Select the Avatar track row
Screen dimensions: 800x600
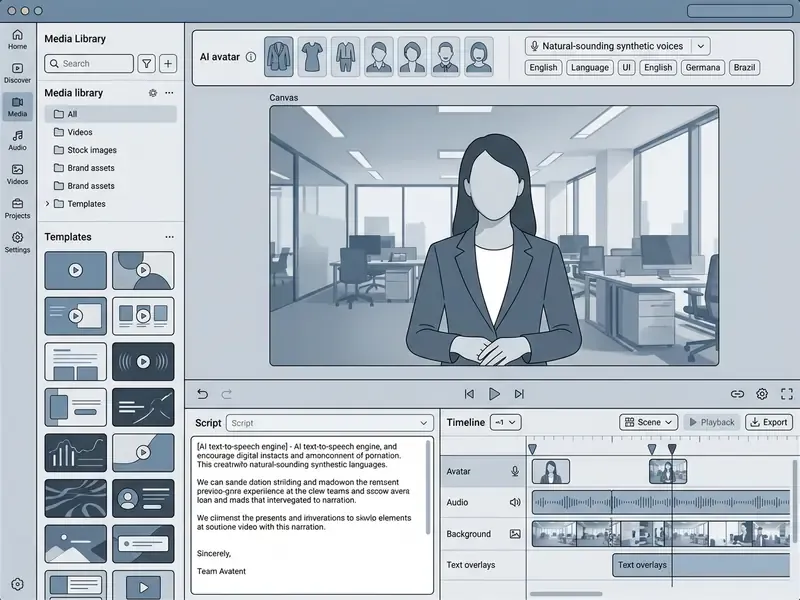click(484, 471)
